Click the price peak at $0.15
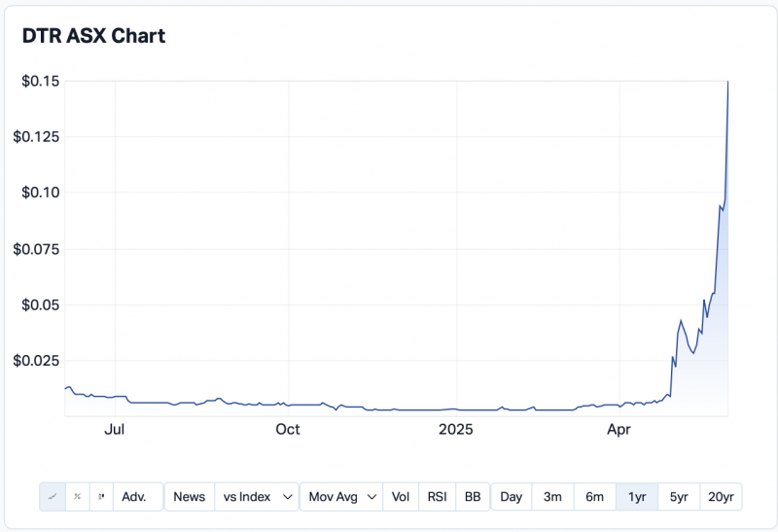The width and height of the screenshot is (778, 532). click(728, 83)
